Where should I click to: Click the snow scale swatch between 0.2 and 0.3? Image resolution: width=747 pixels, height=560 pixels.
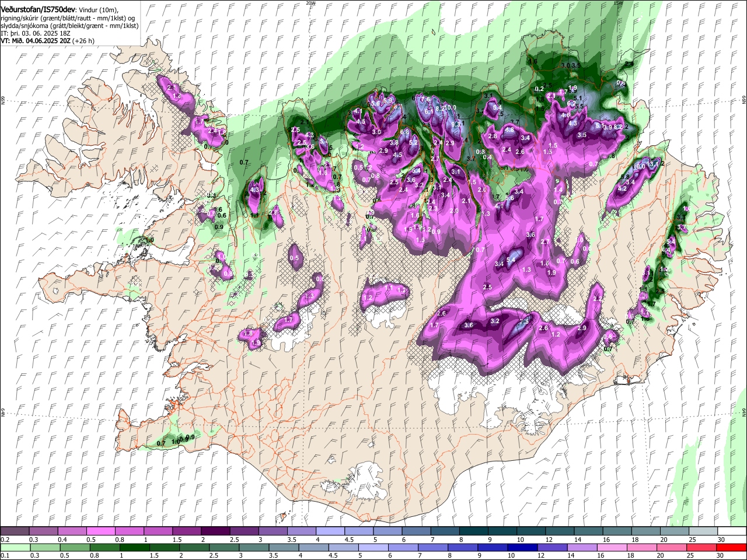coord(15,531)
